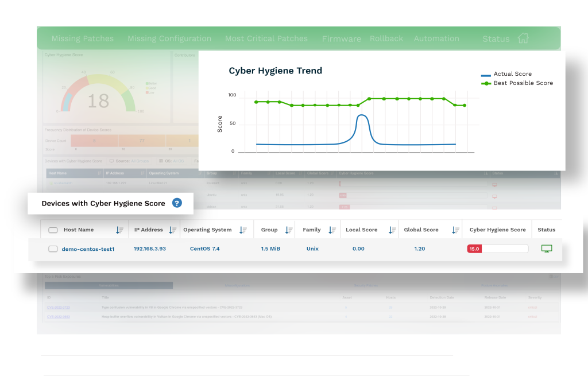
Task: Sort the table by Global Score
Action: click(457, 229)
